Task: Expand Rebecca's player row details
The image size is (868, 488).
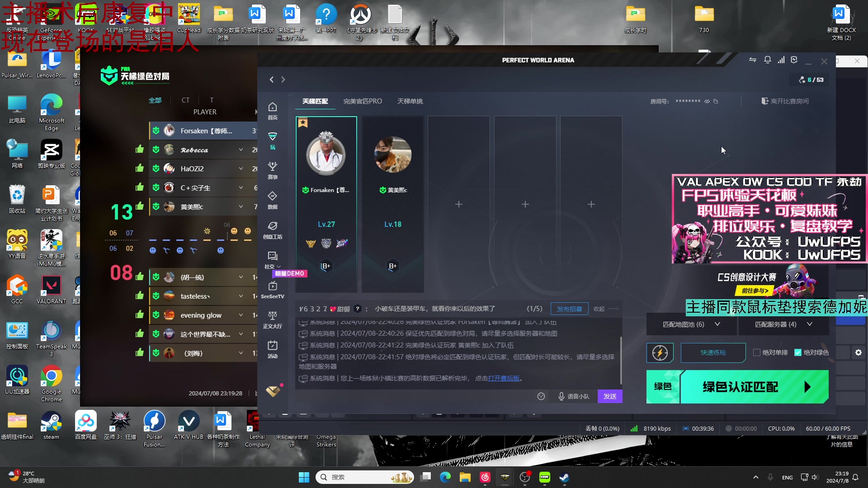Action: (x=241, y=150)
